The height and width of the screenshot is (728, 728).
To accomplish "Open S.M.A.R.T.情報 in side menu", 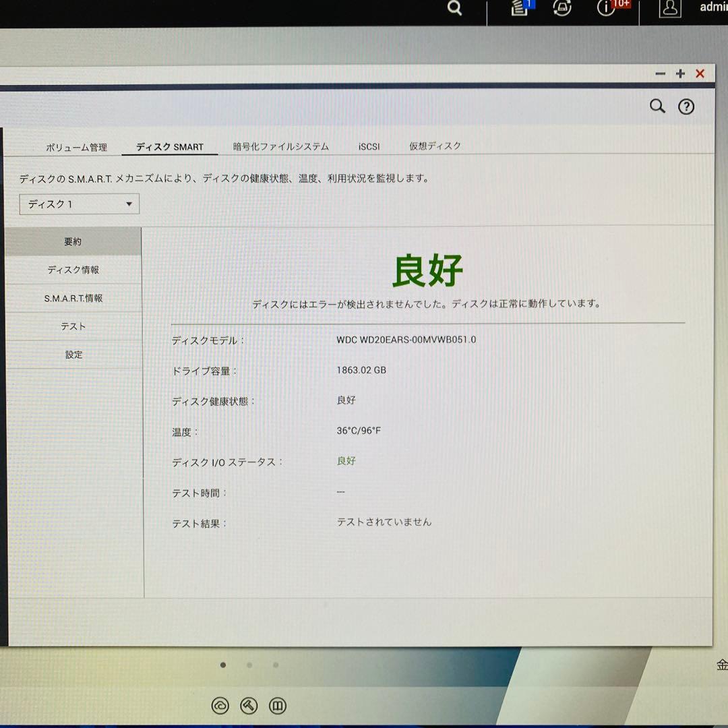I will tap(73, 298).
